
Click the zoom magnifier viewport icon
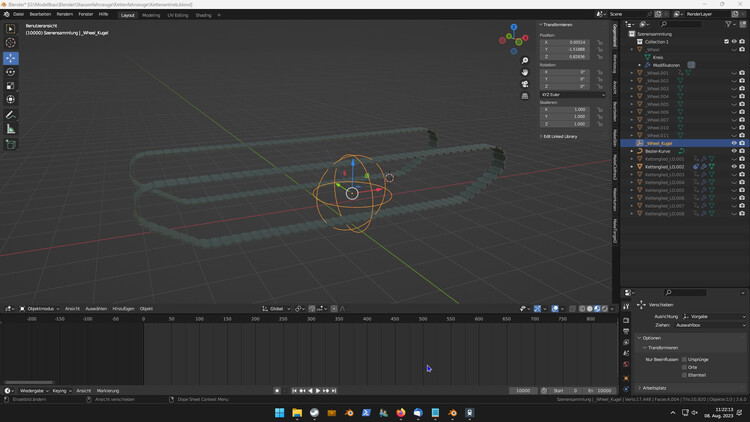[525, 60]
